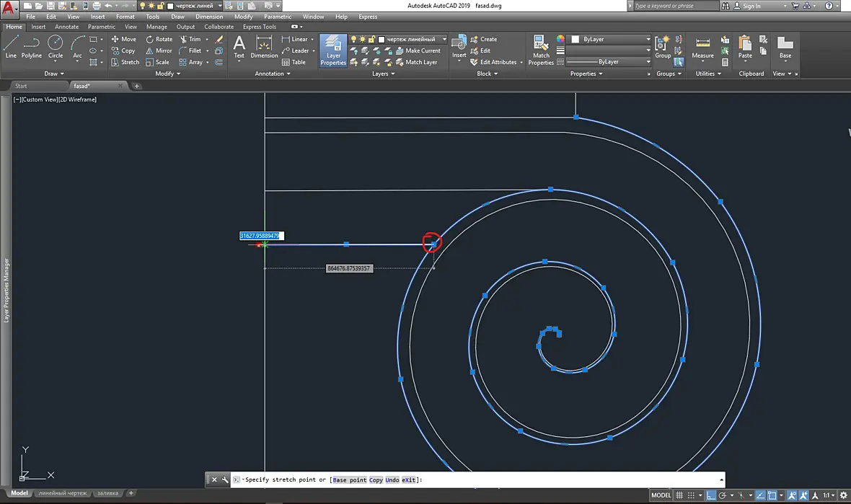Choose the Insert block tool
This screenshot has width=851, height=504.
(459, 47)
